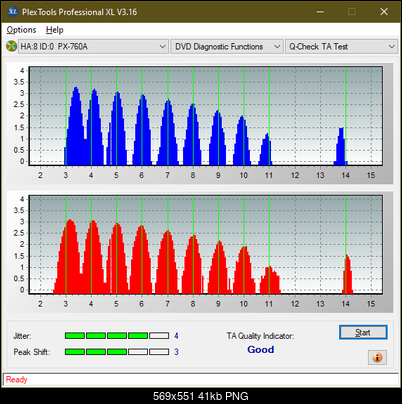Click the TA Quality result 'Good'
402x404 pixels.
(x=261, y=349)
